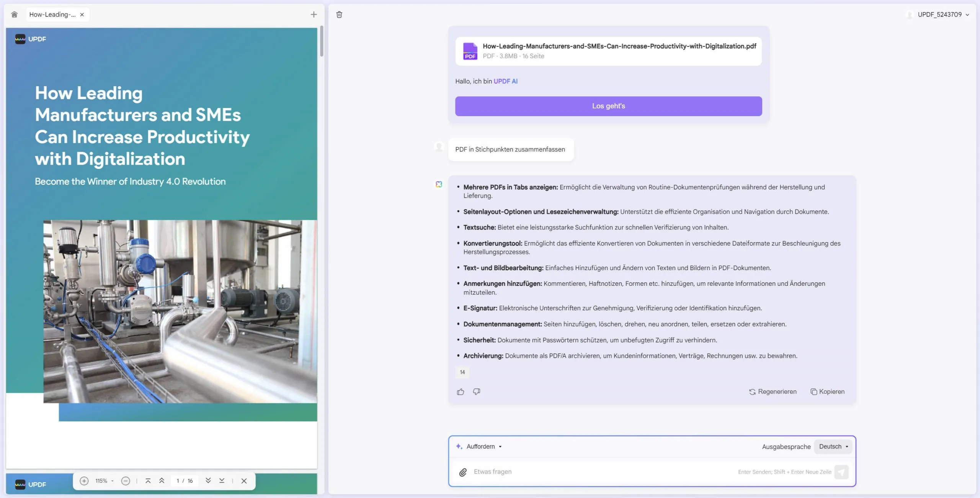Click Regenerieren to regenerate answer

click(x=773, y=392)
